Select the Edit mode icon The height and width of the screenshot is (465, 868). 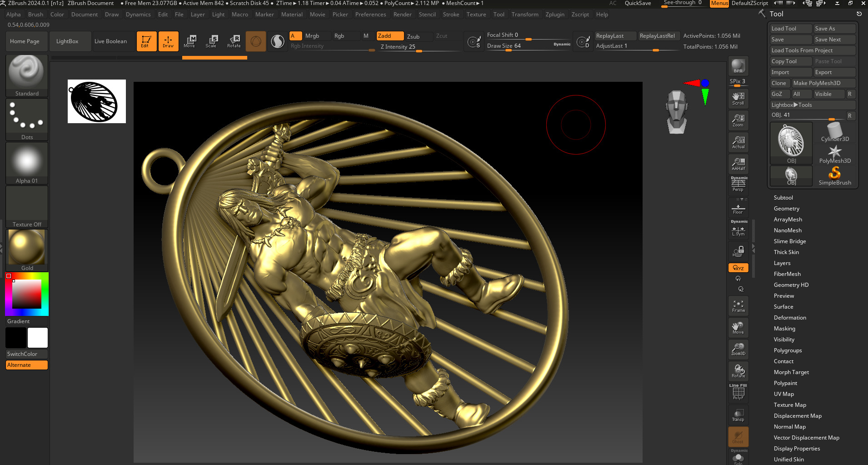pos(146,41)
